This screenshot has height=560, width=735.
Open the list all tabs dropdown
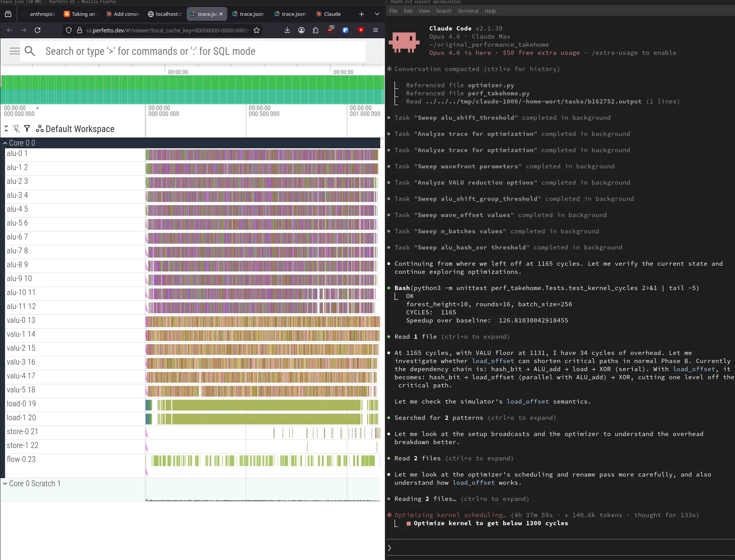click(377, 14)
